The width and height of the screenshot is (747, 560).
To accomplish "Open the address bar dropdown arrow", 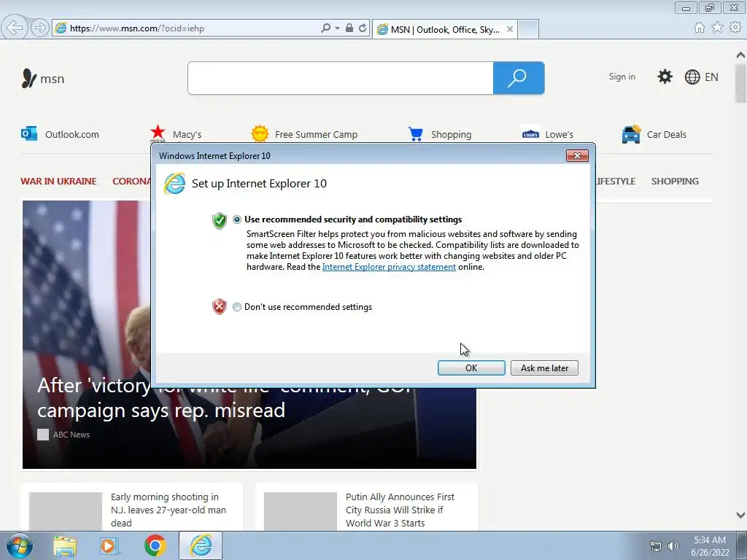I will point(337,28).
